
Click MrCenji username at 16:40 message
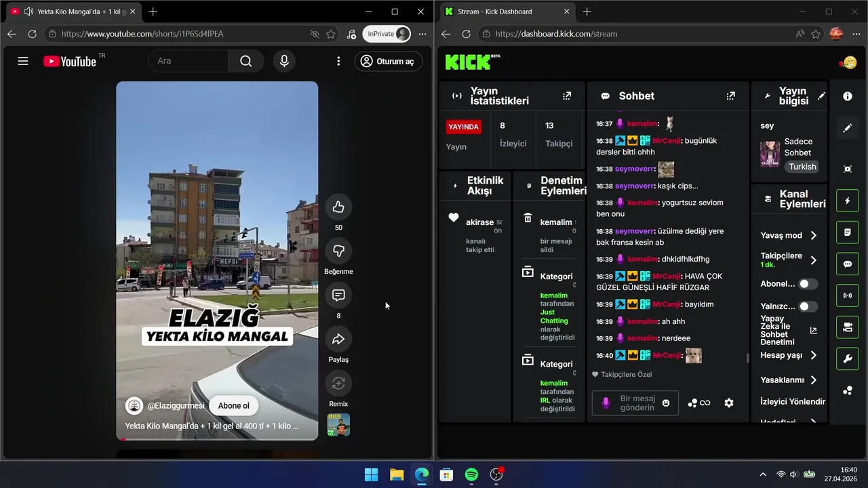pyautogui.click(x=666, y=355)
